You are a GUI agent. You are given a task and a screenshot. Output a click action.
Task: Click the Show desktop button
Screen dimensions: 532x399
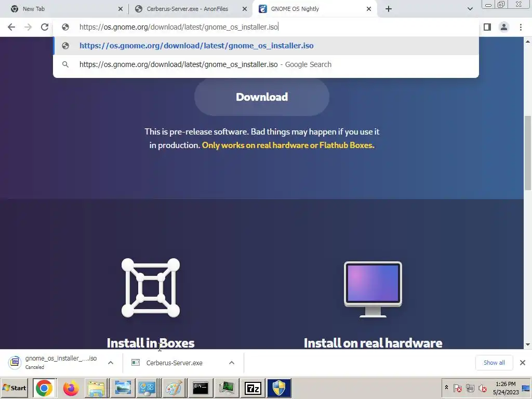527,388
